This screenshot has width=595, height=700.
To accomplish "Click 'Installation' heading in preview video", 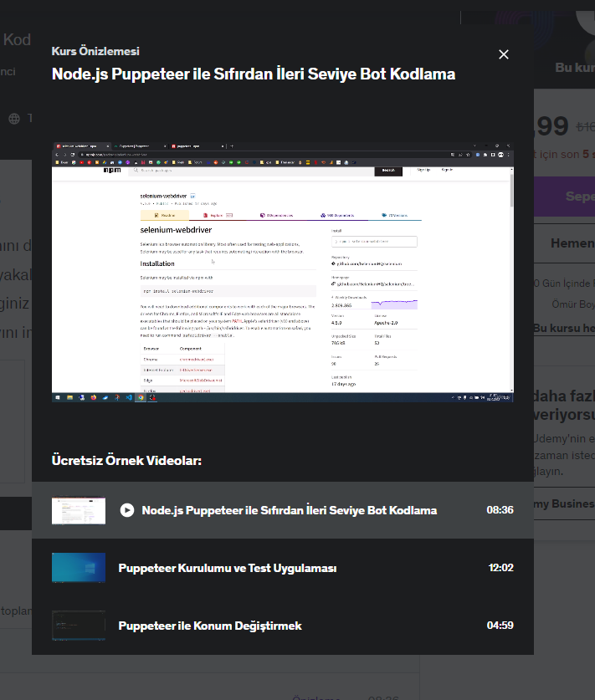I will 157,263.
